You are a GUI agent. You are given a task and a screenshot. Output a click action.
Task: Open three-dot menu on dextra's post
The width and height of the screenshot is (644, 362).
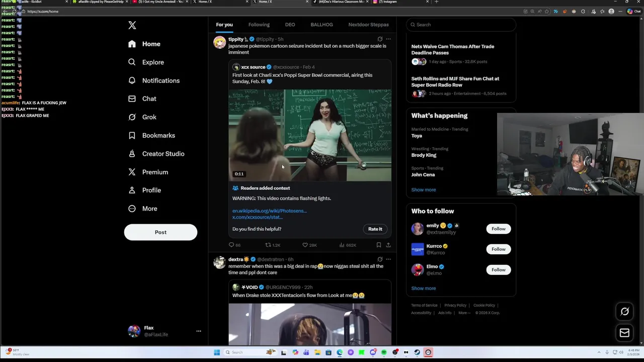[x=388, y=259]
